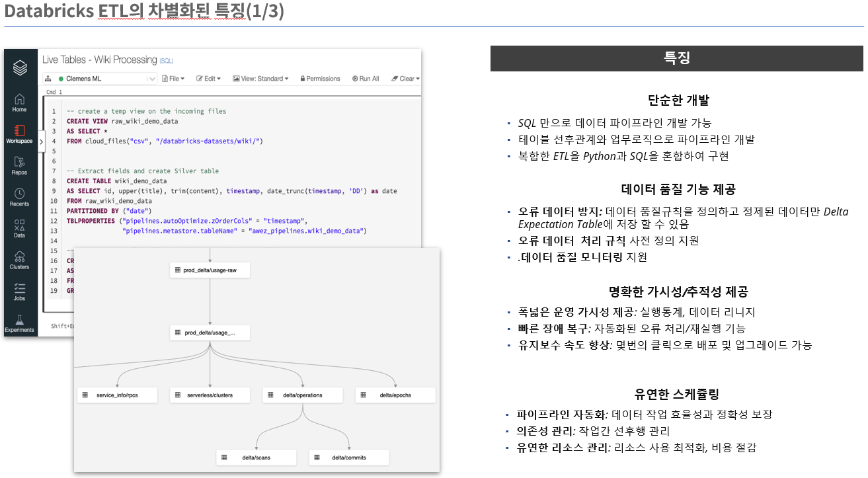Open the Workspace sidebar icon
This screenshot has width=868, height=478.
coord(20,134)
